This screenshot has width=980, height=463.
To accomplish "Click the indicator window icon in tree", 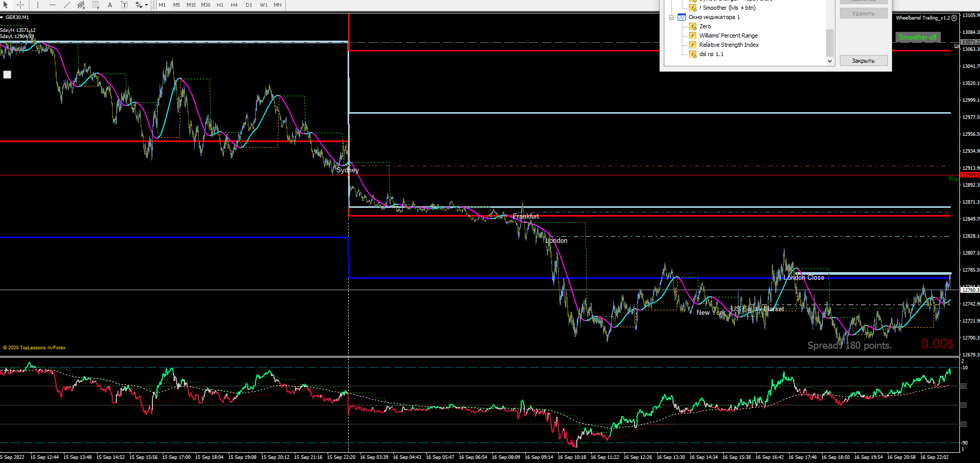I will point(682,17).
